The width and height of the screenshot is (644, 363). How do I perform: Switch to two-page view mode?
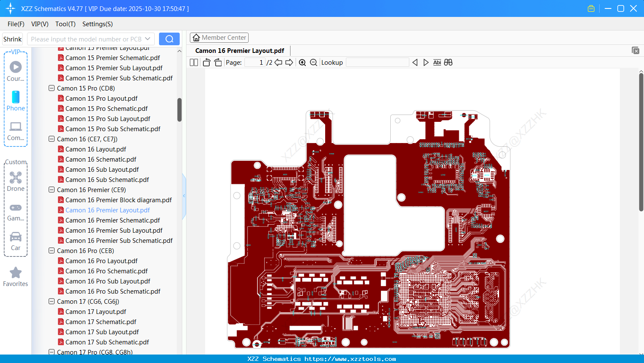click(193, 62)
